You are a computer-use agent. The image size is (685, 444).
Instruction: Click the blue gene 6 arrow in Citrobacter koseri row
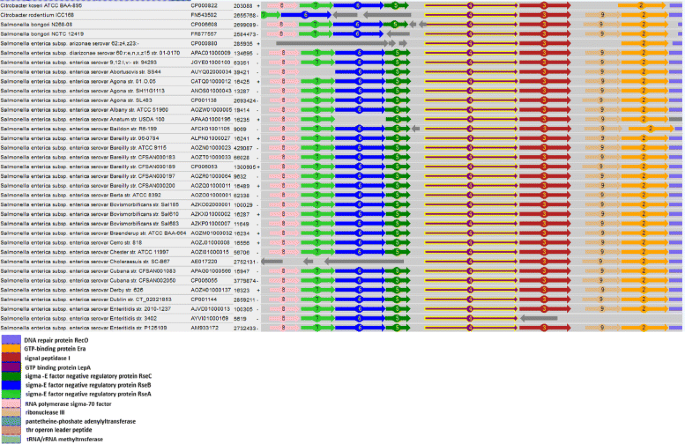pos(358,6)
